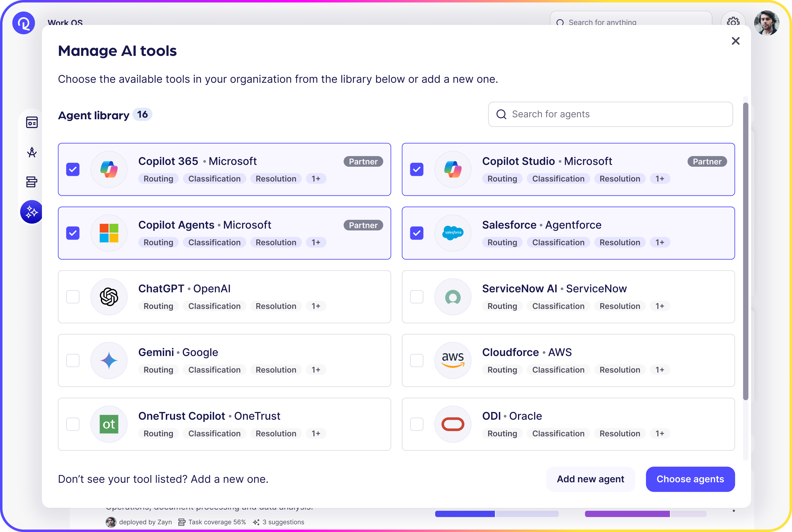
Task: Click the Choose agents button
Action: coord(690,479)
